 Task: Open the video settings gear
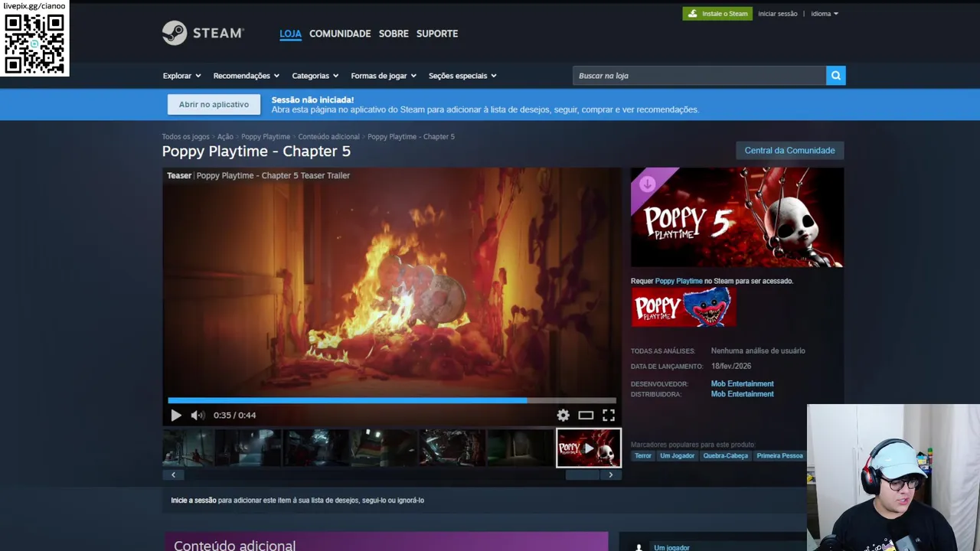click(563, 416)
